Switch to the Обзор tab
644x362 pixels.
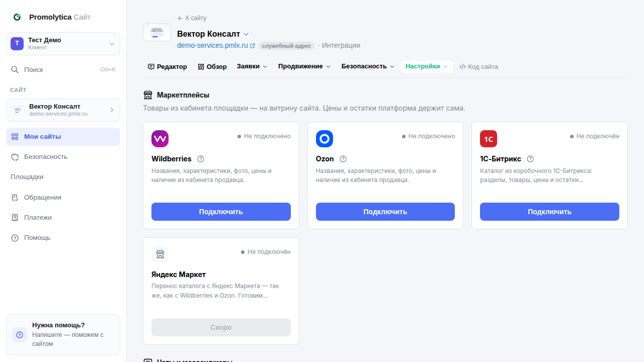pos(212,67)
